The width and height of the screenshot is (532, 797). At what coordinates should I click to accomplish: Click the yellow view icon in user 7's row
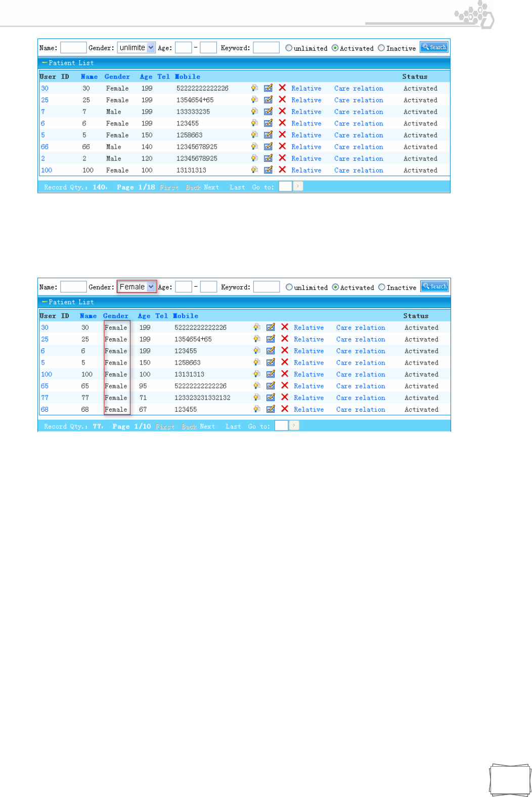point(254,111)
